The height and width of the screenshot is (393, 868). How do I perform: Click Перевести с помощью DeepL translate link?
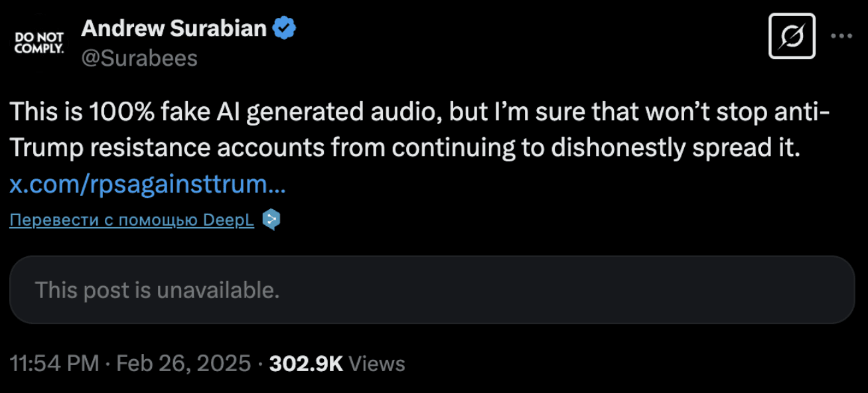coord(131,220)
